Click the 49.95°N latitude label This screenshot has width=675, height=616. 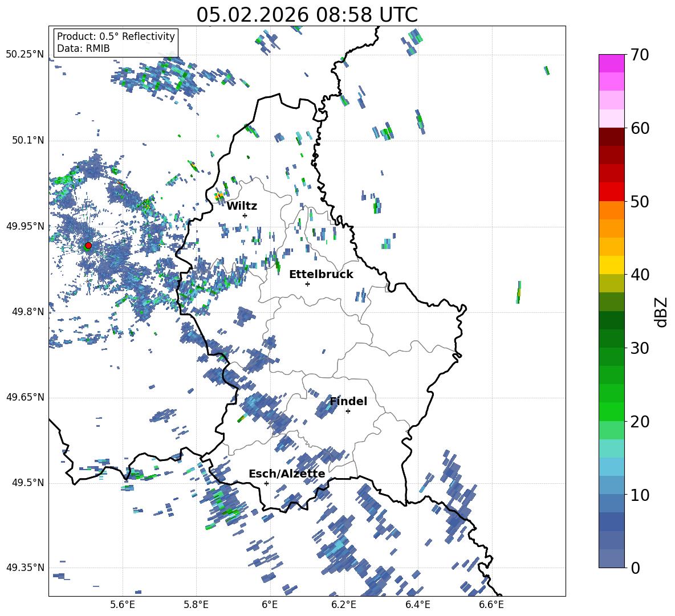[25, 226]
